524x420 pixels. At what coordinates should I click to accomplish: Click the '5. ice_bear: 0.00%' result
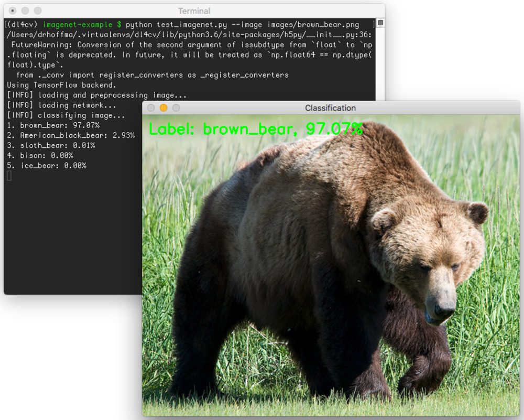pyautogui.click(x=47, y=166)
